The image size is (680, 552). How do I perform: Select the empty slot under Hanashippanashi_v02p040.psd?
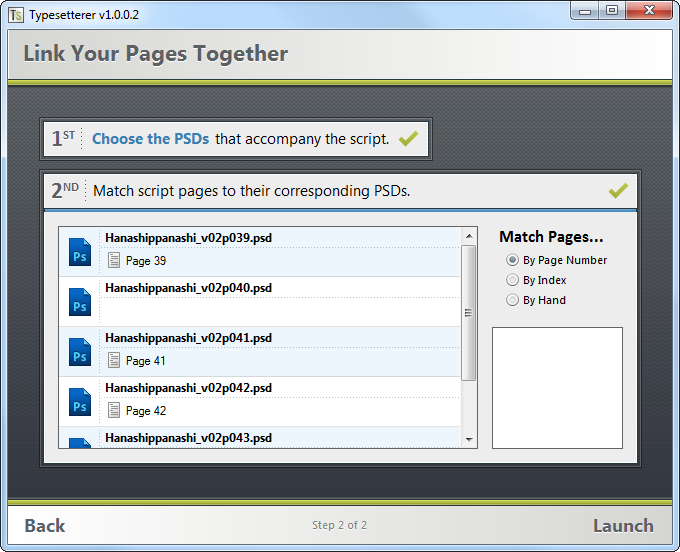pos(280,311)
